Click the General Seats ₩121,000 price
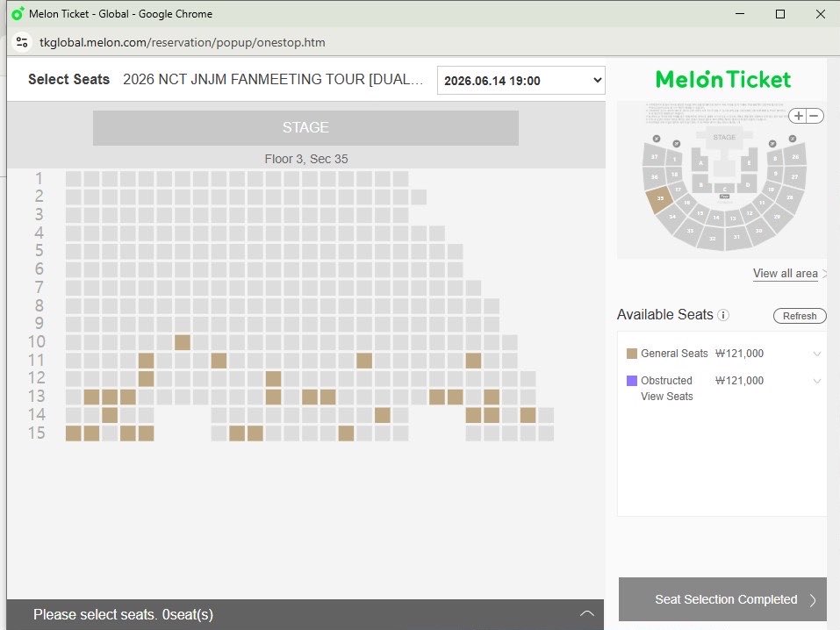840x630 pixels. coord(739,354)
